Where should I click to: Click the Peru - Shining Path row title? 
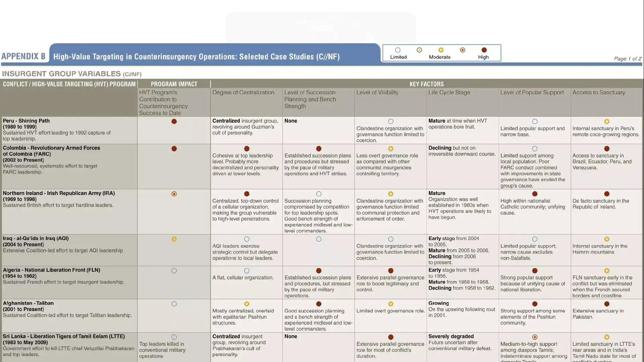[26, 121]
